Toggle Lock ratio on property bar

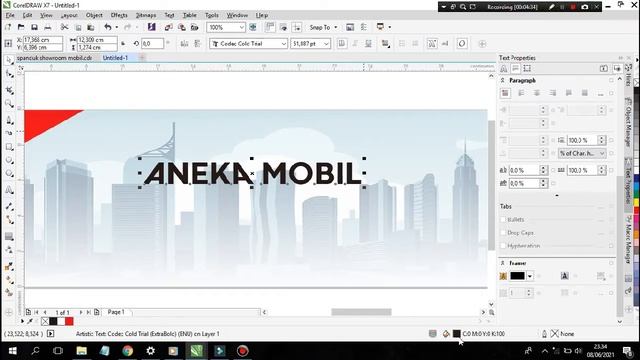(123, 43)
